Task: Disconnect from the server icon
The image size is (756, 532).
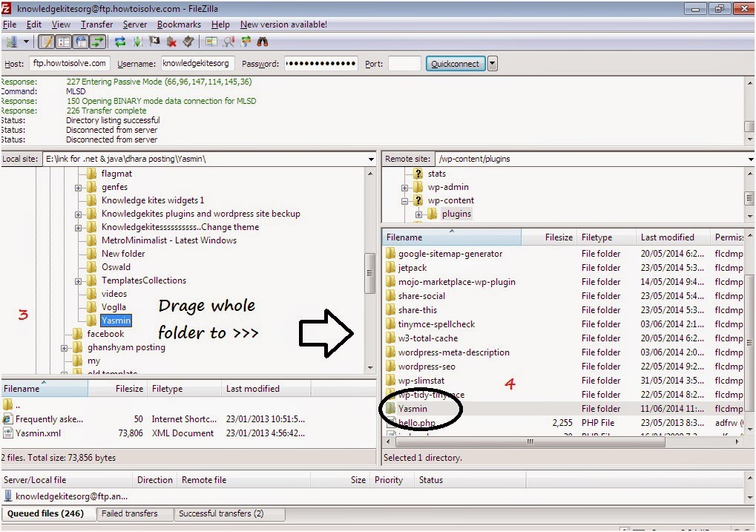Action: 171,42
